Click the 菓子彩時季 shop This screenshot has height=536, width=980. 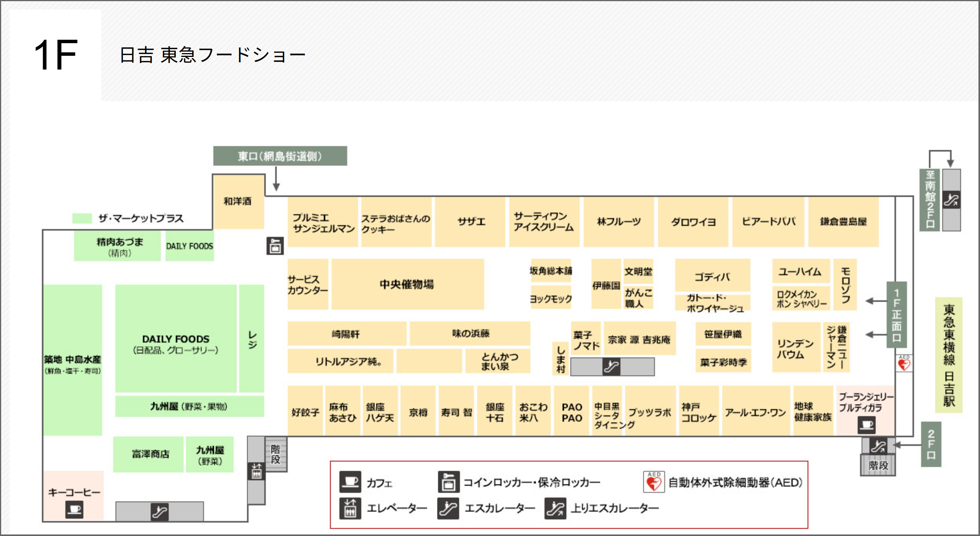[723, 361]
